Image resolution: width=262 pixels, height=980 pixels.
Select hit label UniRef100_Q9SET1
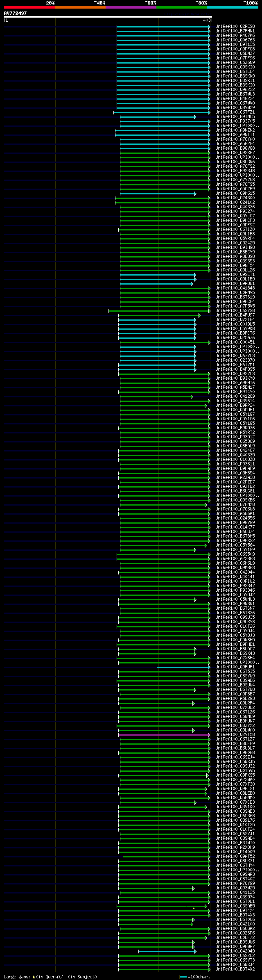click(x=235, y=275)
